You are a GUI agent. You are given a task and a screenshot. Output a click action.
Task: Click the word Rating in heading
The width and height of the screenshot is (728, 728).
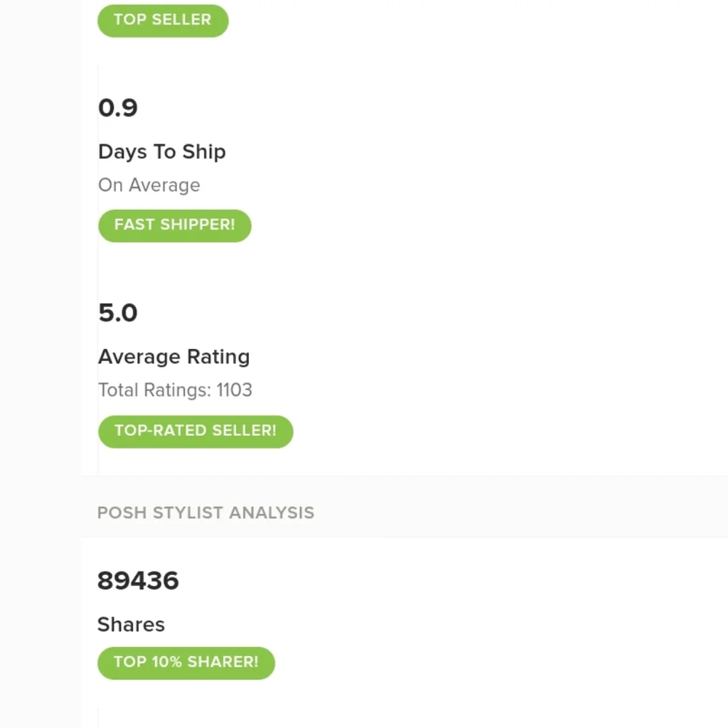pyautogui.click(x=218, y=357)
